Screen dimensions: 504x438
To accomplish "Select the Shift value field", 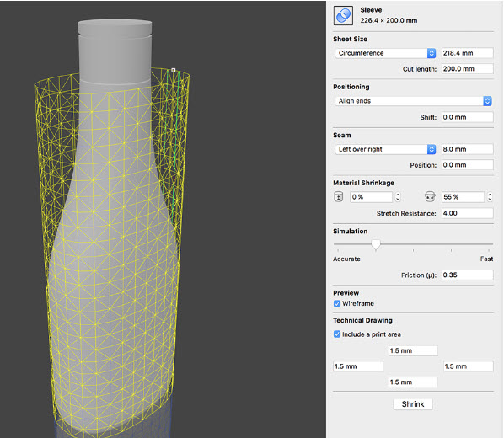I will (x=468, y=117).
